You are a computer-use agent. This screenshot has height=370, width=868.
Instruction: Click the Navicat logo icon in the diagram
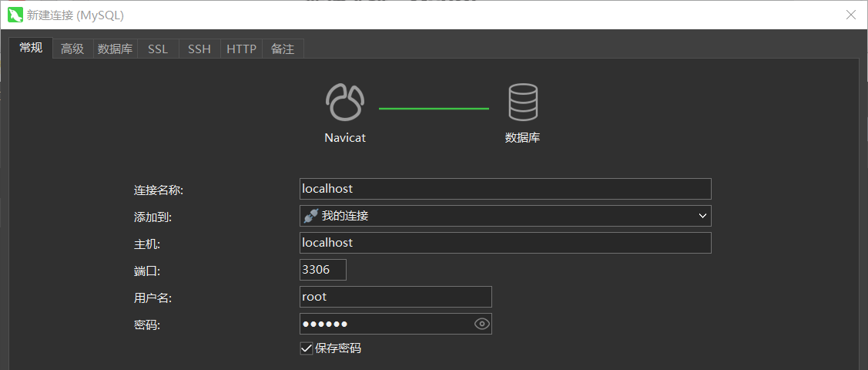[x=345, y=103]
